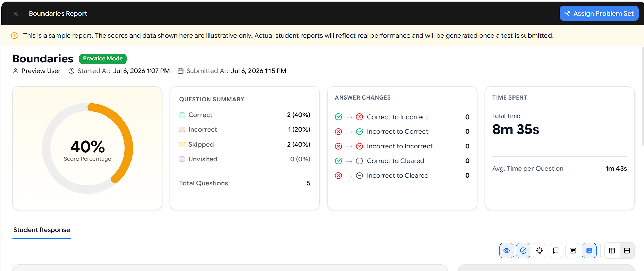
Task: Click the yellow Skipped color swatch
Action: pyautogui.click(x=182, y=144)
